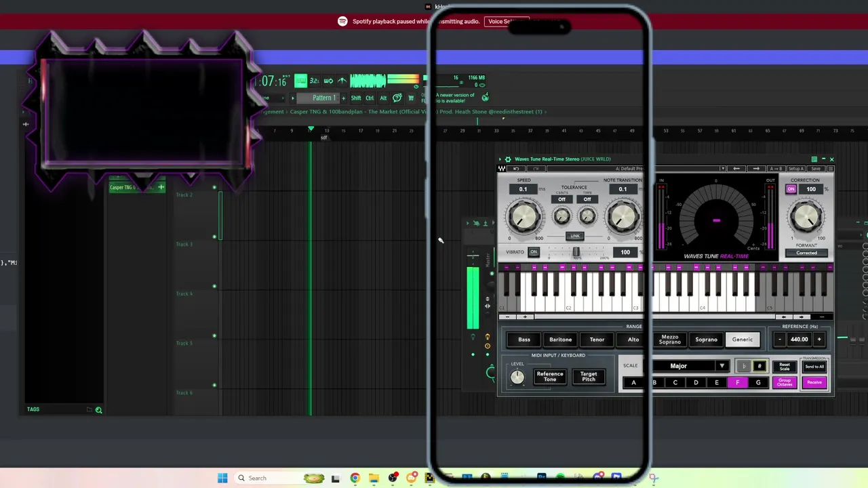Click the Waves Tune plugin gear settings icon
This screenshot has height=488, width=868.
(508, 159)
